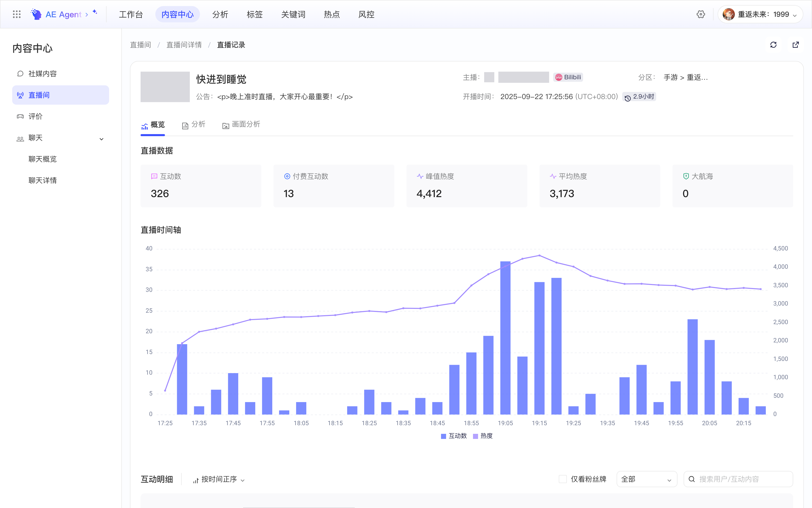Click the tallest bar at 19:05

tap(505, 338)
